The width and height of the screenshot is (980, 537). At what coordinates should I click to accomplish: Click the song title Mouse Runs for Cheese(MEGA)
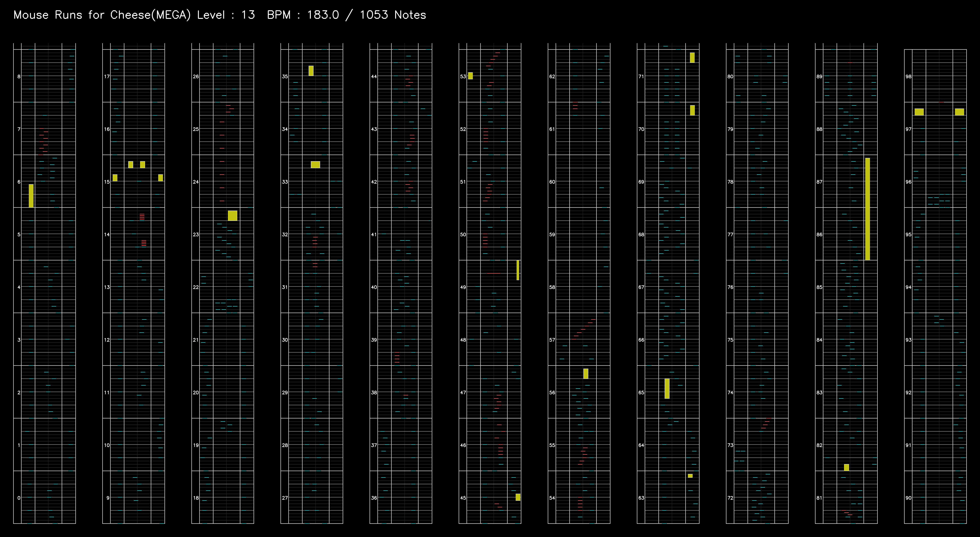click(102, 15)
